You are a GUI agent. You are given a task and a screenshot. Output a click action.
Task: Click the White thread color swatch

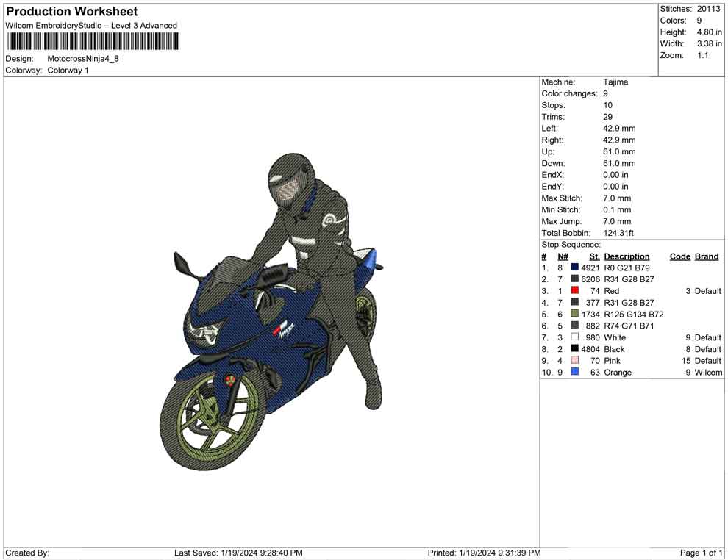tap(575, 337)
